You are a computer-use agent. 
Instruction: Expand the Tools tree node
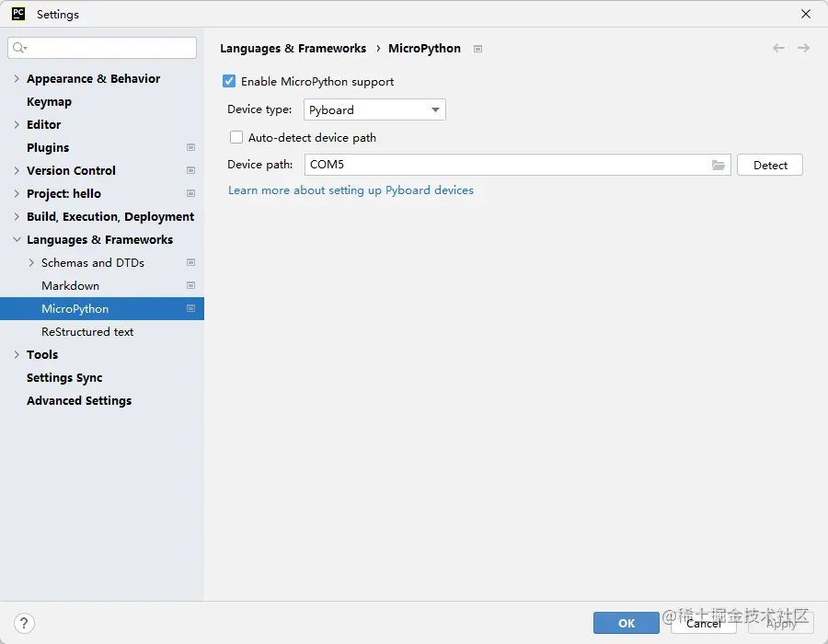[x=17, y=354]
